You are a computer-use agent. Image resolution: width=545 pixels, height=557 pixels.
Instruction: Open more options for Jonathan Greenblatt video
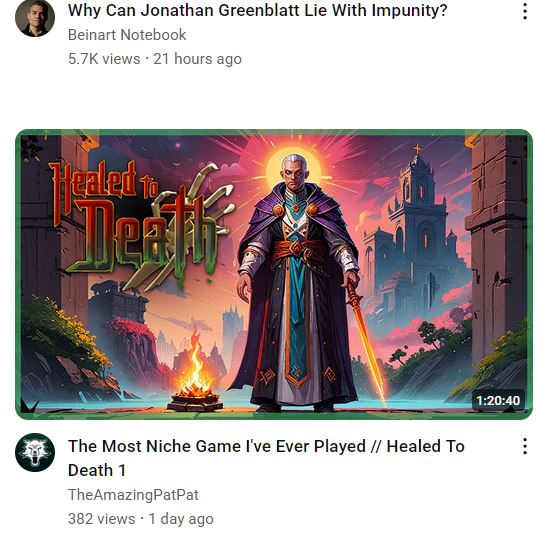525,11
